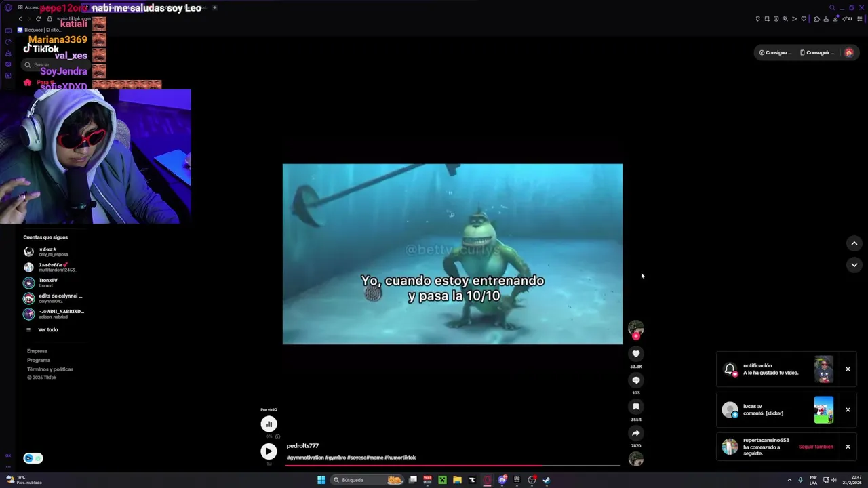Open the followed account celly_mi_esposa
Screen dimensions: 868x488
[x=54, y=251]
